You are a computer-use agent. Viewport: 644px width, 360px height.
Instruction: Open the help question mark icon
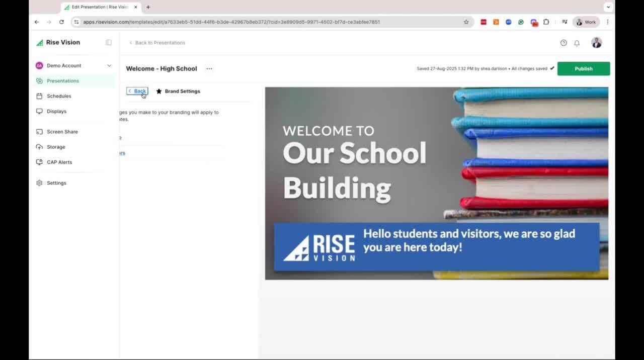tap(563, 43)
